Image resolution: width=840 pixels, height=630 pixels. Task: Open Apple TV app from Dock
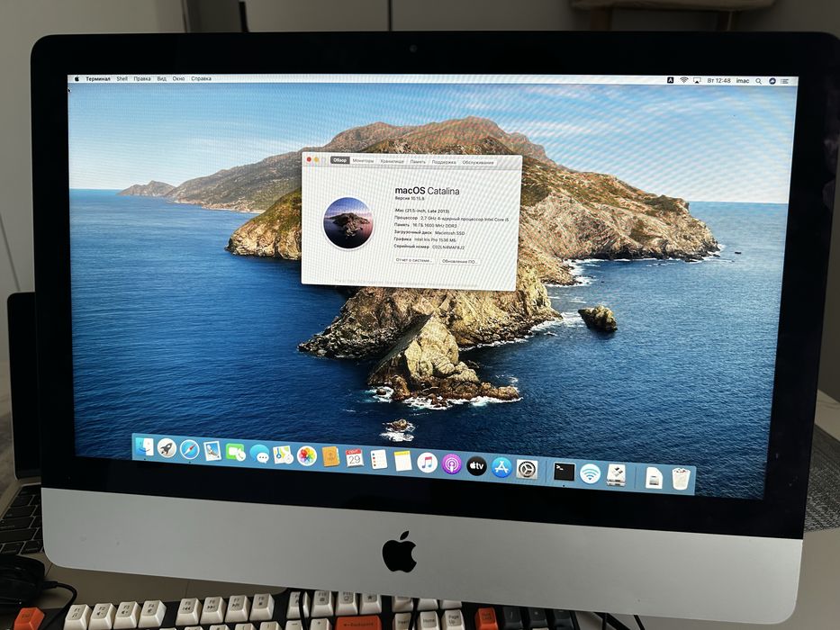coord(476,466)
